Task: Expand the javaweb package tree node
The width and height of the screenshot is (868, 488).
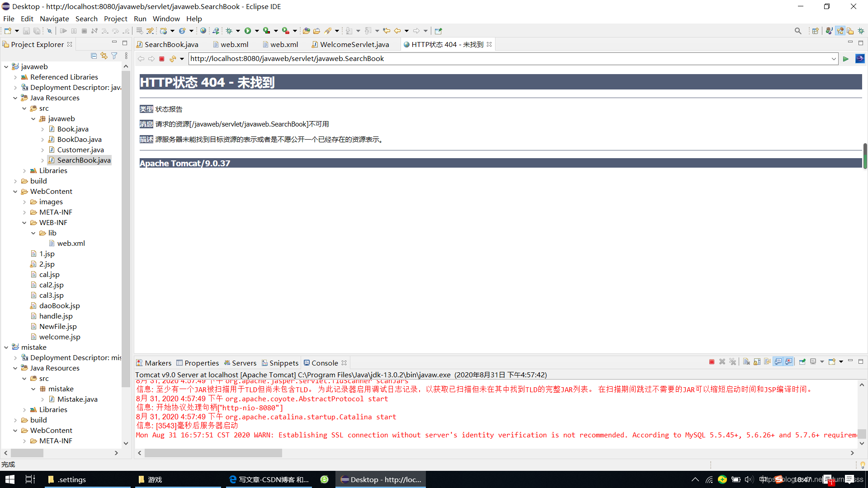Action: 34,118
